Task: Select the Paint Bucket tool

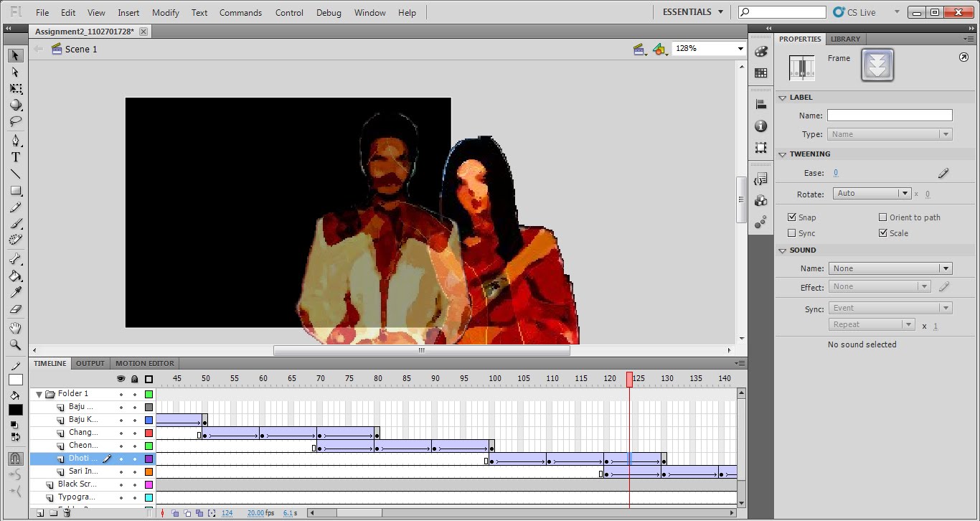Action: (x=15, y=276)
